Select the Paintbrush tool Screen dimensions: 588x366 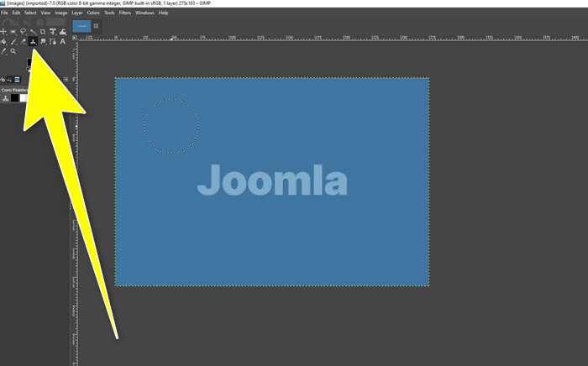point(13,42)
